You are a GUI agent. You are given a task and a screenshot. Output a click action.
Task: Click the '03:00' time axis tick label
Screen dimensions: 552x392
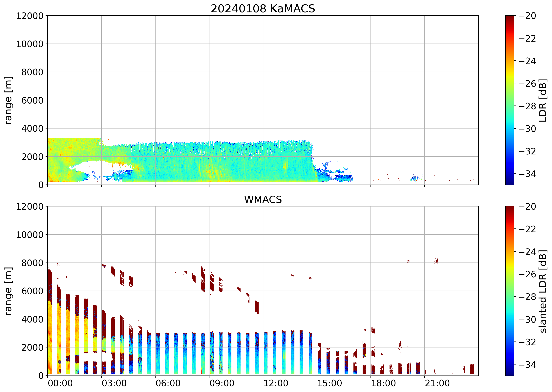(114, 383)
